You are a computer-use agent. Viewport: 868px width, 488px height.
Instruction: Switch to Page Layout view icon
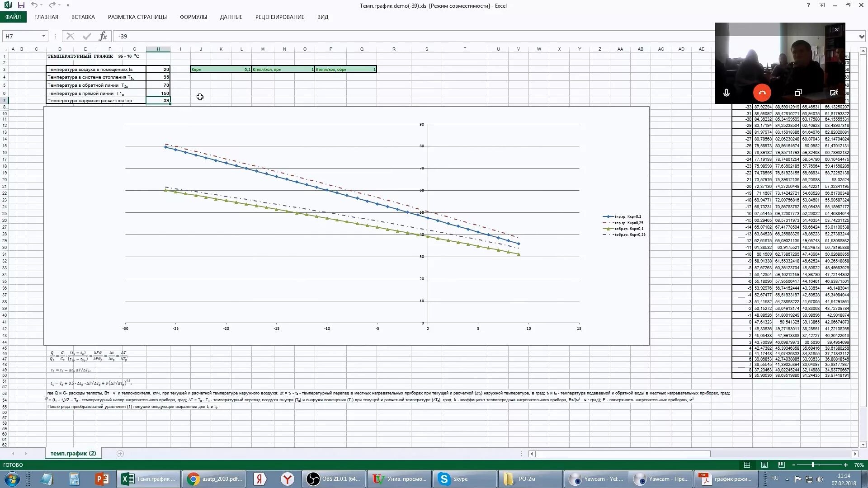point(764,465)
